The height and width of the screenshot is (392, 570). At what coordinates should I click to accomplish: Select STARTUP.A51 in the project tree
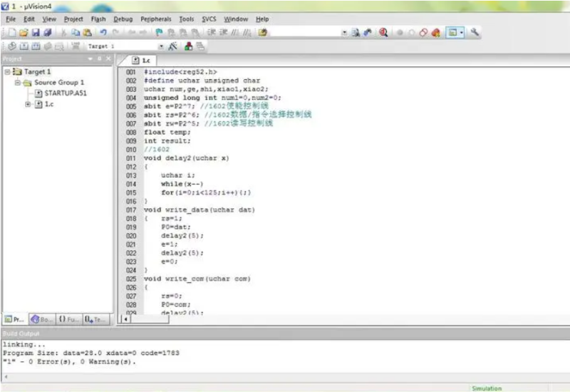61,93
